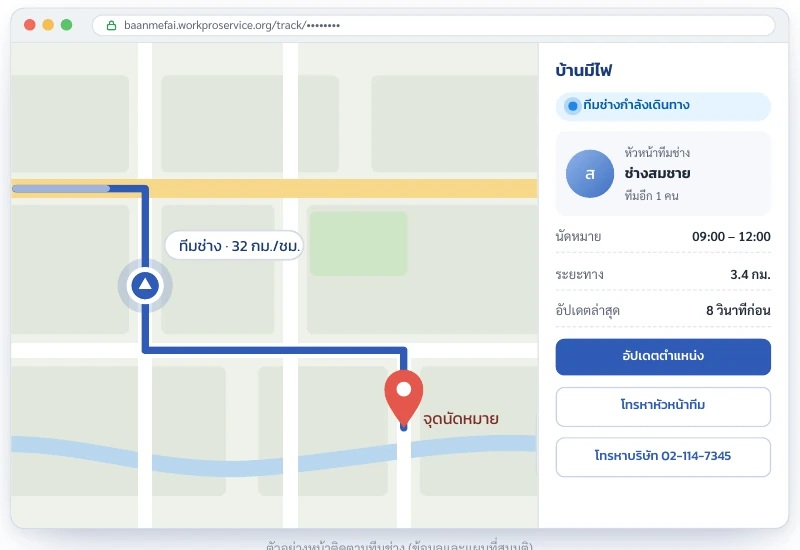Click the green park area on map
This screenshot has width=800, height=550.
pyautogui.click(x=358, y=244)
